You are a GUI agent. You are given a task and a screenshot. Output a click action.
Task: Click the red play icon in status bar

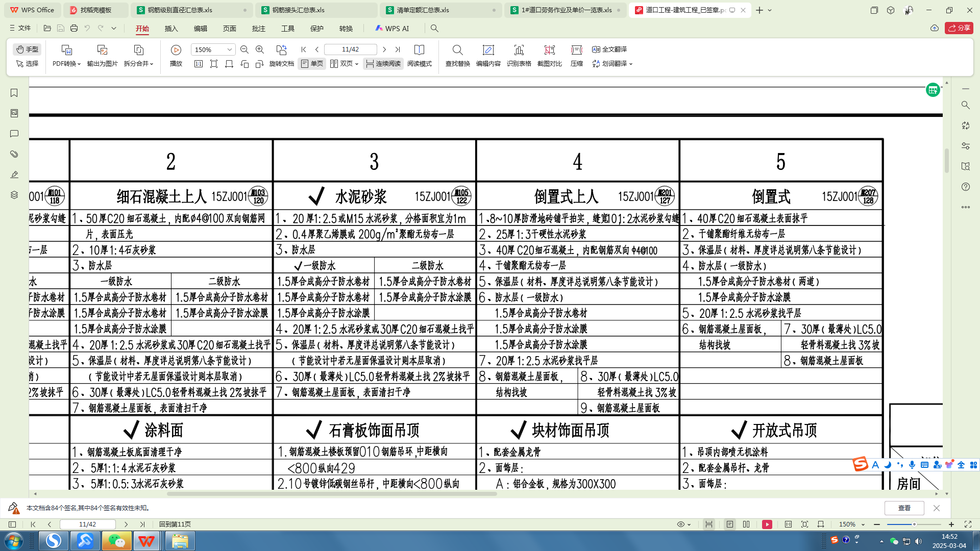[x=767, y=524]
